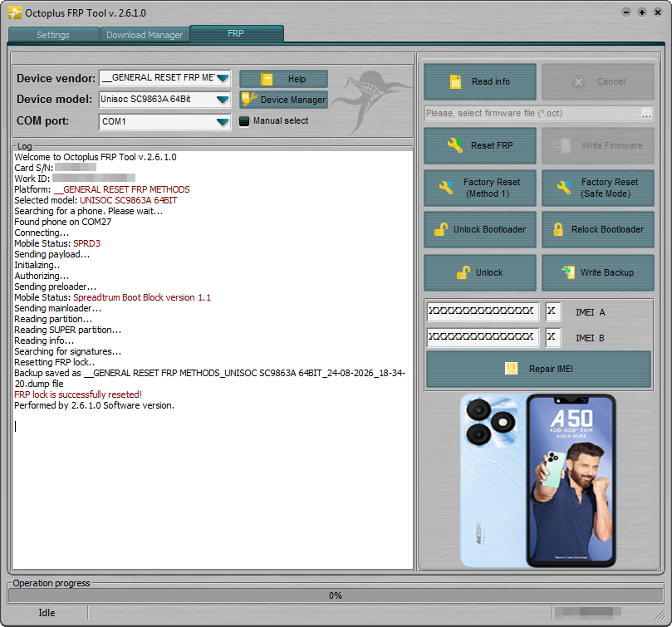Click the 'Selected model: UNISOC SC9863A 64BIT' log line
Image resolution: width=672 pixels, height=627 pixels.
coord(96,200)
